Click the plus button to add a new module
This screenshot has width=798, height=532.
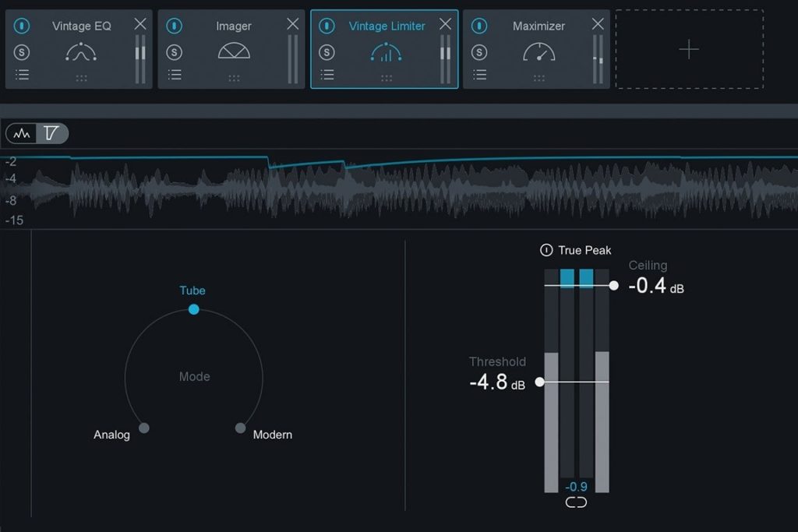689,49
